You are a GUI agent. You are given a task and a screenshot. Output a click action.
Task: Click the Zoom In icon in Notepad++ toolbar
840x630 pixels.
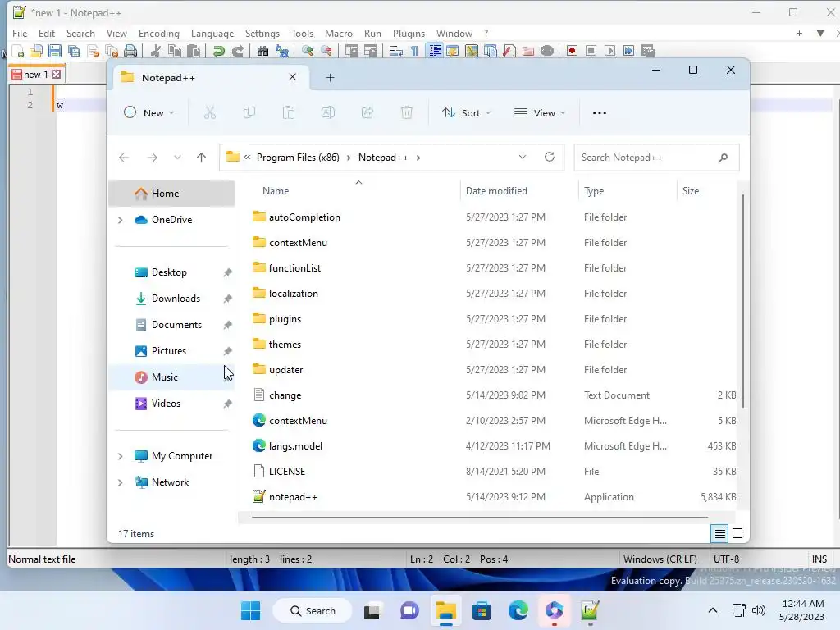pyautogui.click(x=307, y=51)
